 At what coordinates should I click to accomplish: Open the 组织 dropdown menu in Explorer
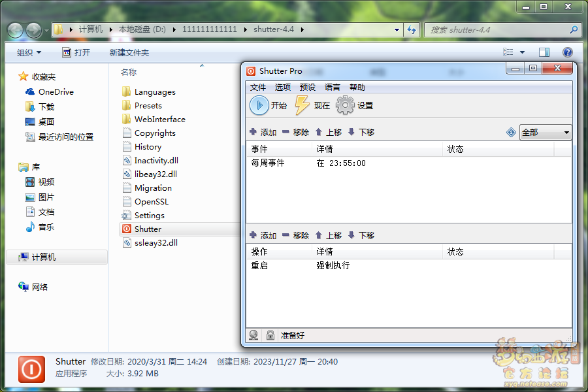click(29, 52)
